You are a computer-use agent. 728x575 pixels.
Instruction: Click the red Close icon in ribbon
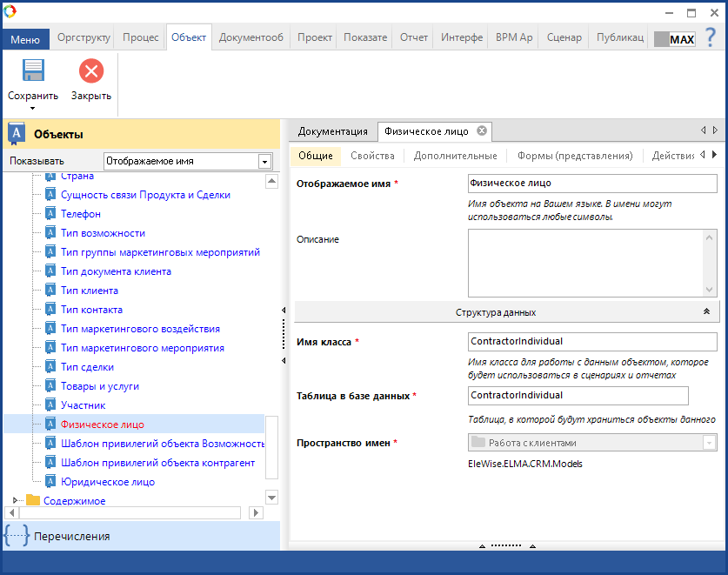tap(91, 71)
